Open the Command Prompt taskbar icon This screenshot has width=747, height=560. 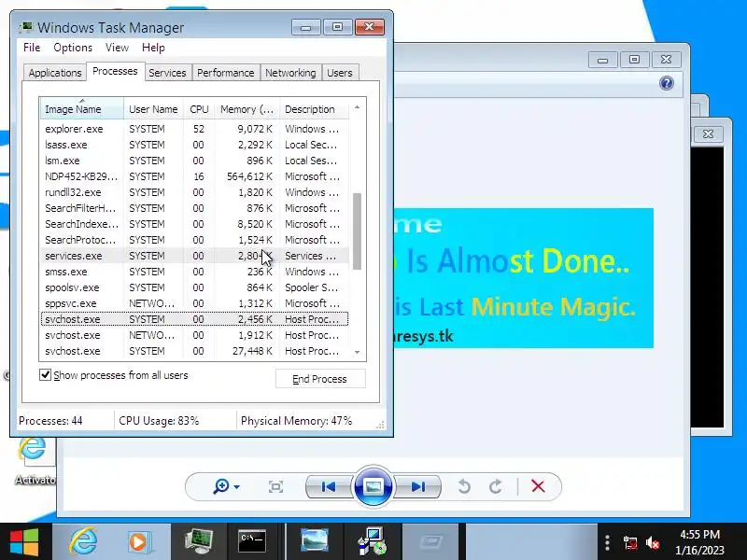point(252,541)
